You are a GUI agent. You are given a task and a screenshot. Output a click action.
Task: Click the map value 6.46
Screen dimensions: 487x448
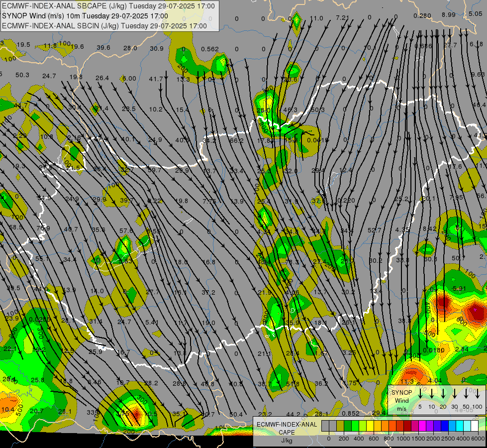[95, 382]
